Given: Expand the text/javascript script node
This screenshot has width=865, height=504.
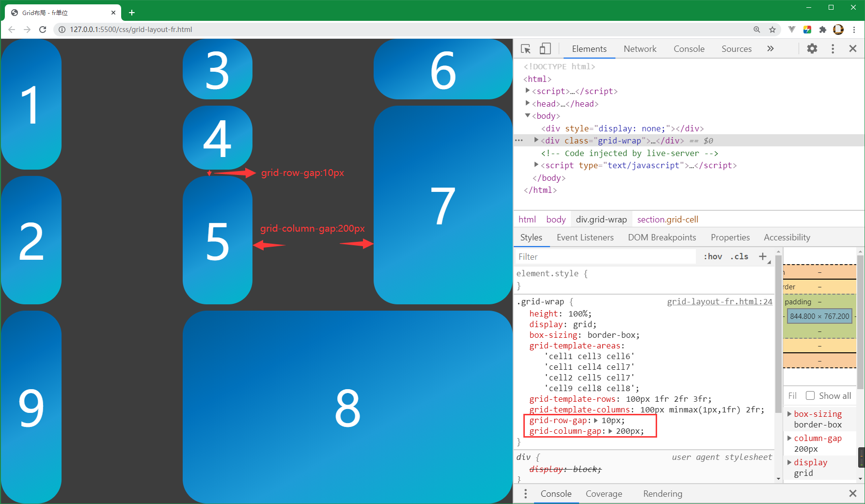Looking at the screenshot, I should [536, 165].
